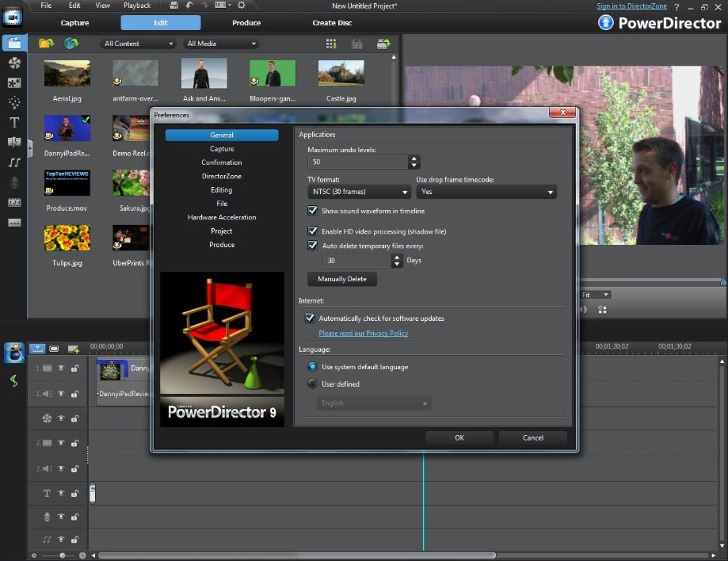Open the All Media filter dropdown
This screenshot has width=728, height=561.
click(x=220, y=44)
